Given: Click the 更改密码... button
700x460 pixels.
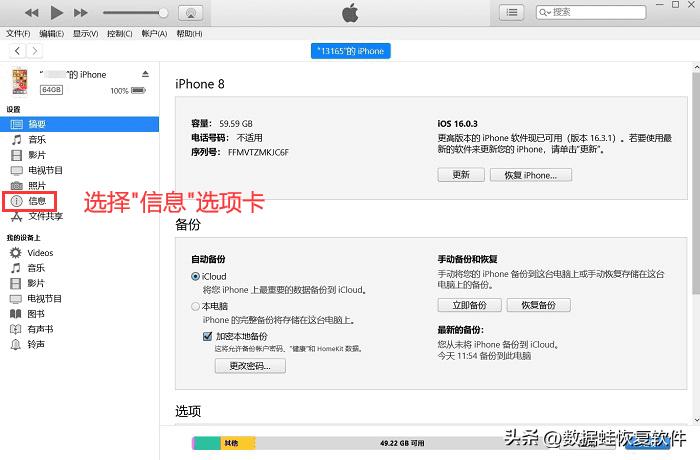Looking at the screenshot, I should pyautogui.click(x=250, y=366).
